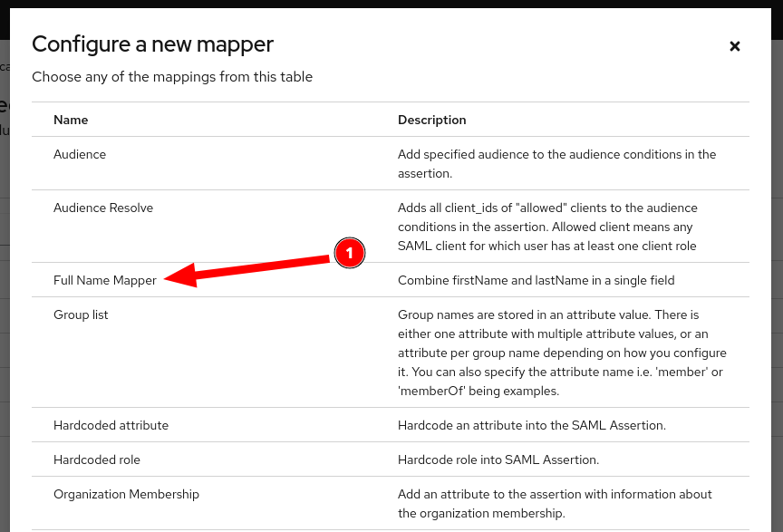Select the Organization Membership mapper
Image resolution: width=783 pixels, height=532 pixels.
point(126,495)
